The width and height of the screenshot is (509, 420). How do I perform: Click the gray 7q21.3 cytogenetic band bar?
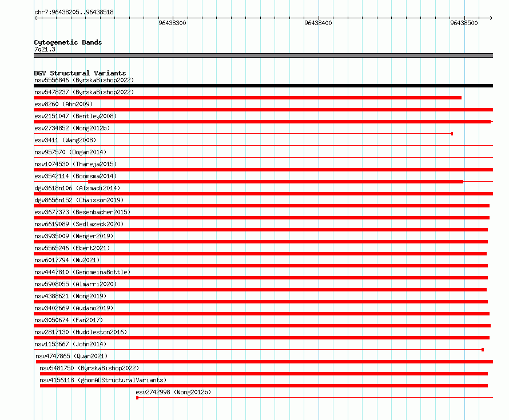pos(263,55)
